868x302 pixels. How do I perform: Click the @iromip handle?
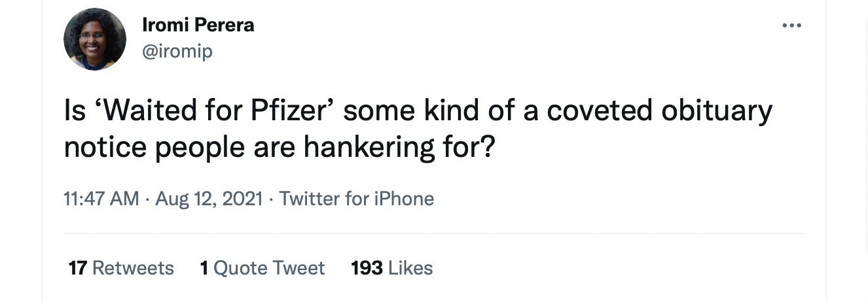[x=177, y=51]
